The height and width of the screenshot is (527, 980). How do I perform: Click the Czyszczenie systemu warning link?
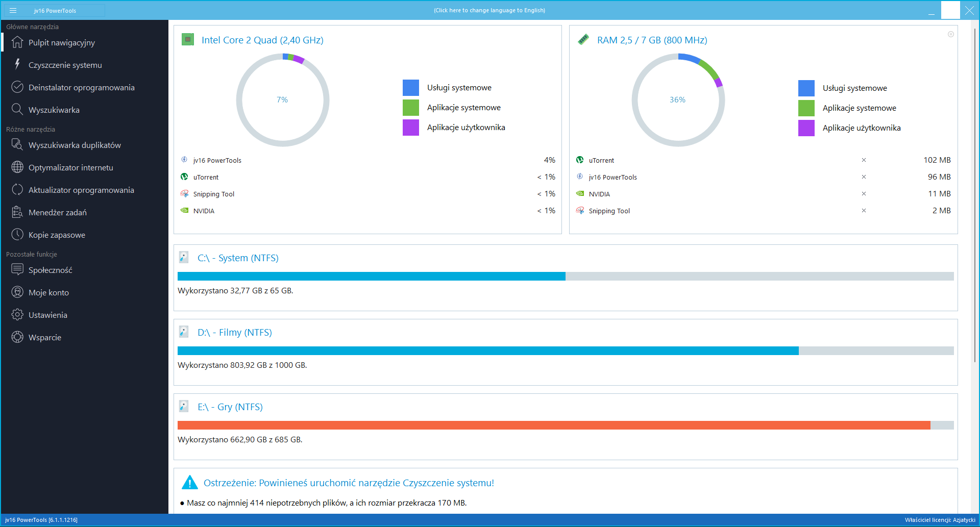[349, 483]
